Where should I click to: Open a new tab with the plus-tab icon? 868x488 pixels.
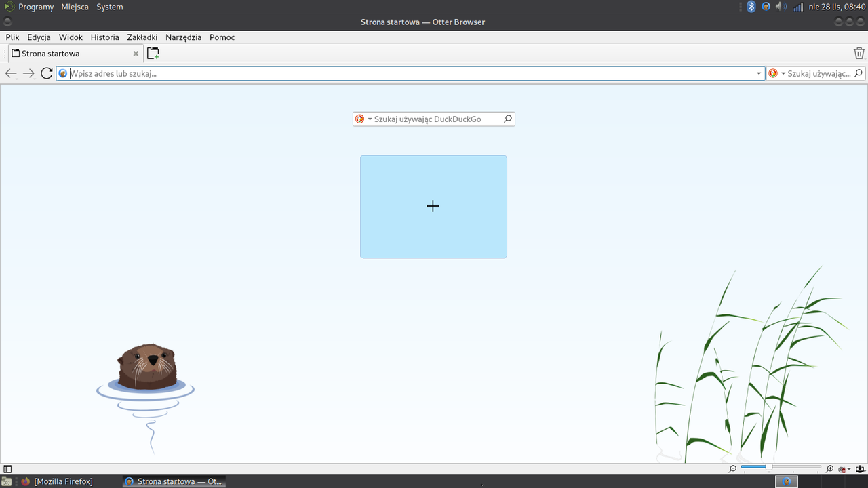click(x=153, y=54)
